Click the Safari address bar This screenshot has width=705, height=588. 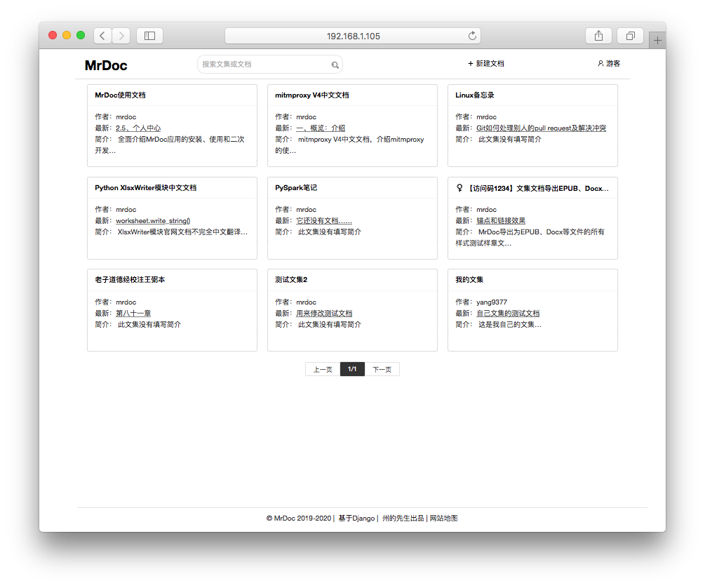click(353, 36)
